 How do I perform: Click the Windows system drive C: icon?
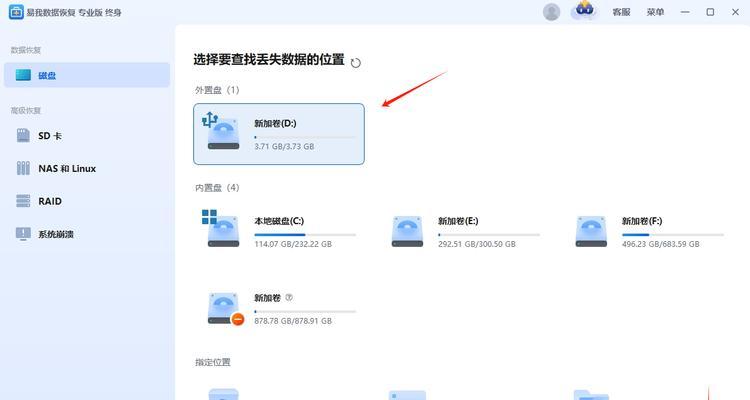tap(221, 229)
